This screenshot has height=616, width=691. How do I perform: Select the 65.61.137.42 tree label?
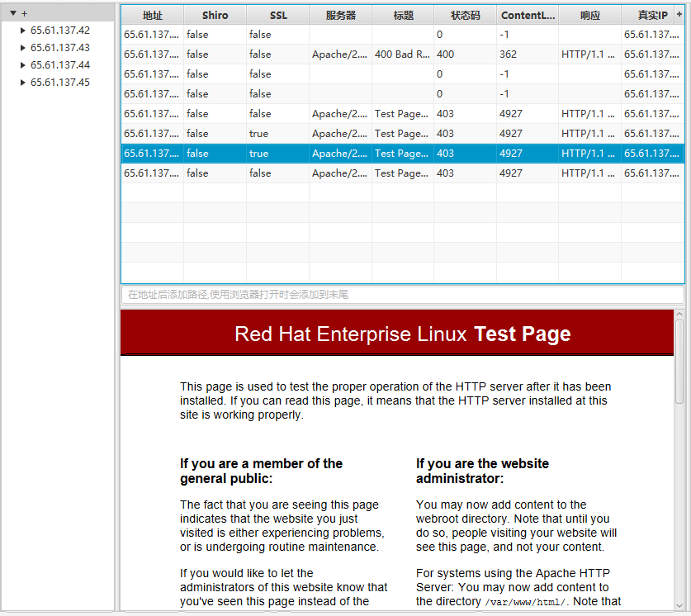coord(60,31)
